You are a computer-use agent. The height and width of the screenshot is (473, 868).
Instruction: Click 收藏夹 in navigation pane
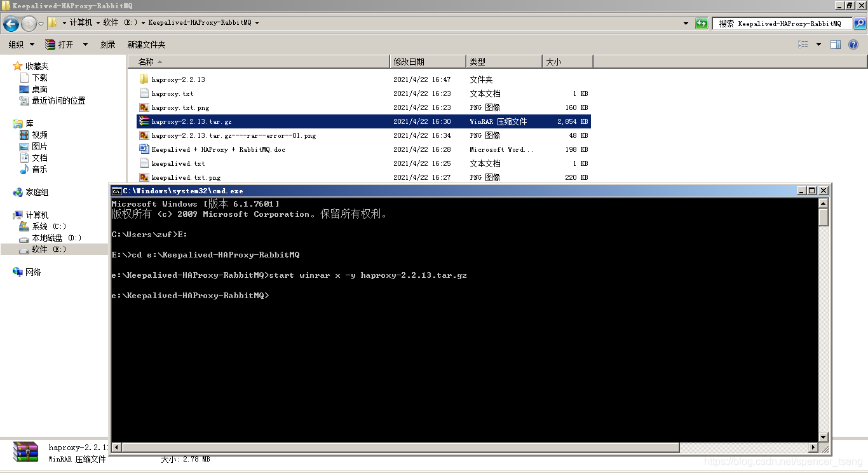coord(37,66)
